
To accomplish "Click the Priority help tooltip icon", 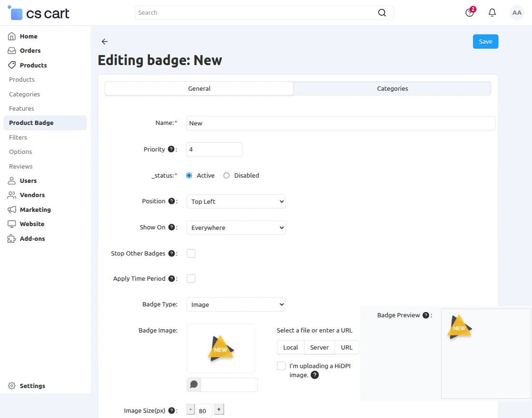I will [x=171, y=149].
